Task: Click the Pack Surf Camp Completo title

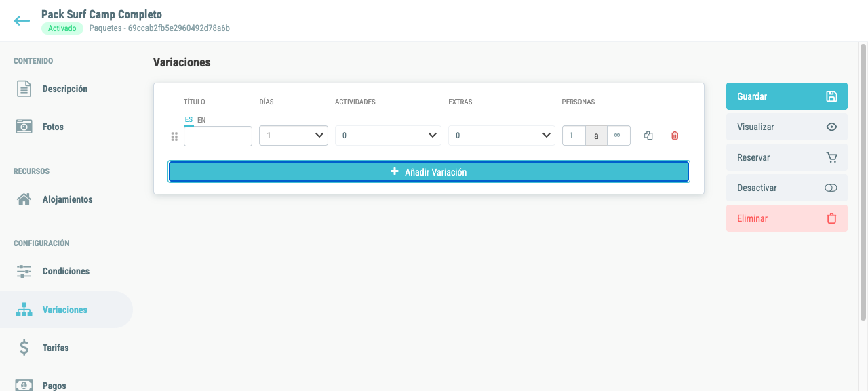Action: [x=102, y=14]
